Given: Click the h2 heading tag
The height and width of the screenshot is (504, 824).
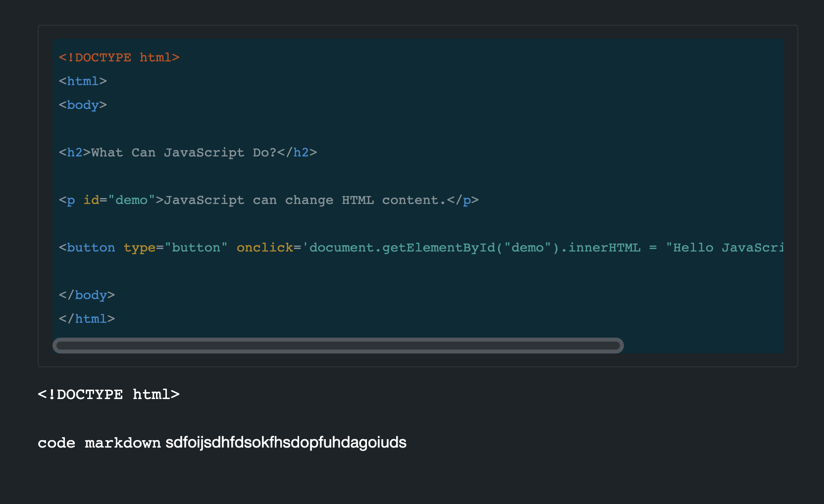Looking at the screenshot, I should tap(73, 152).
